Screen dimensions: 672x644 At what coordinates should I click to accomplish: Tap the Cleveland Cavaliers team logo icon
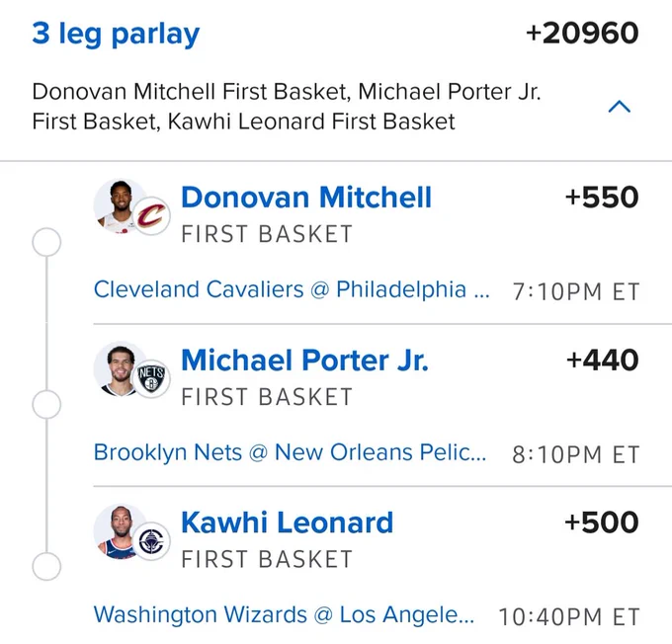coord(151,216)
